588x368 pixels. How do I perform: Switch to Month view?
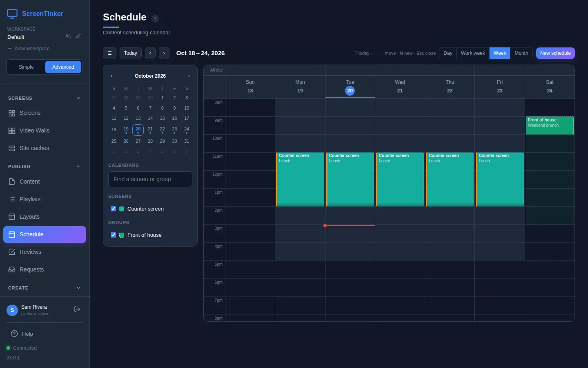click(x=521, y=53)
